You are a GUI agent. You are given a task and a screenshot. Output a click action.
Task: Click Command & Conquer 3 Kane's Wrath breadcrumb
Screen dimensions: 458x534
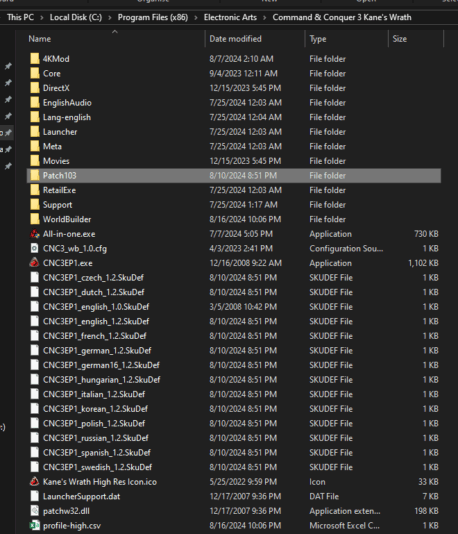coord(342,17)
